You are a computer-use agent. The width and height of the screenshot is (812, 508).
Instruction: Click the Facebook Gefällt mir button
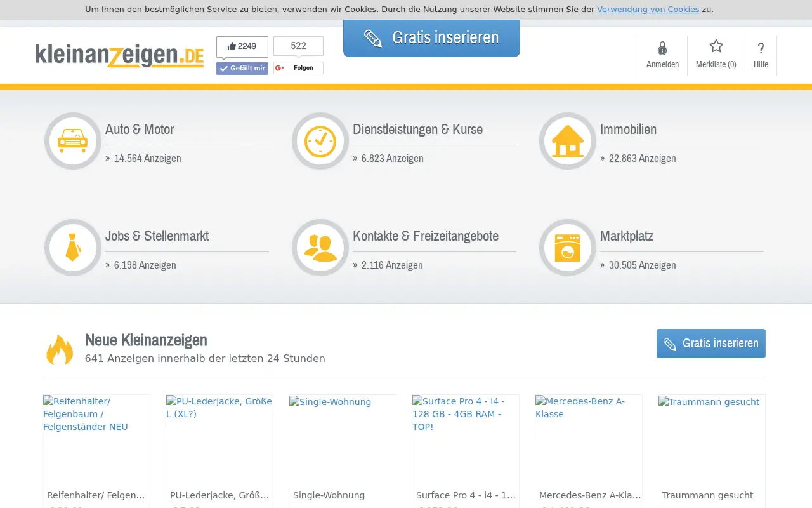(x=242, y=69)
